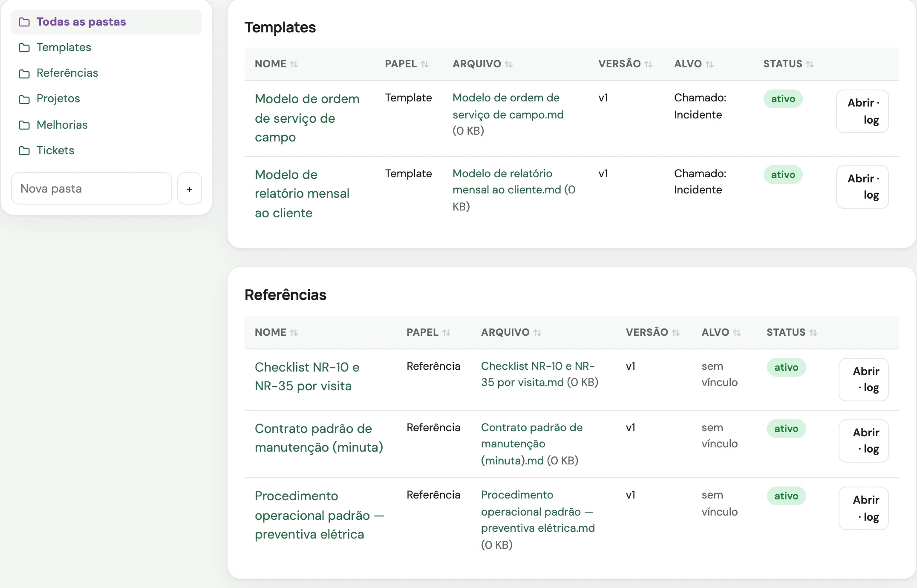Click Abrir · log for ordem de serviço row
Image resolution: width=917 pixels, height=588 pixels.
coord(862,111)
